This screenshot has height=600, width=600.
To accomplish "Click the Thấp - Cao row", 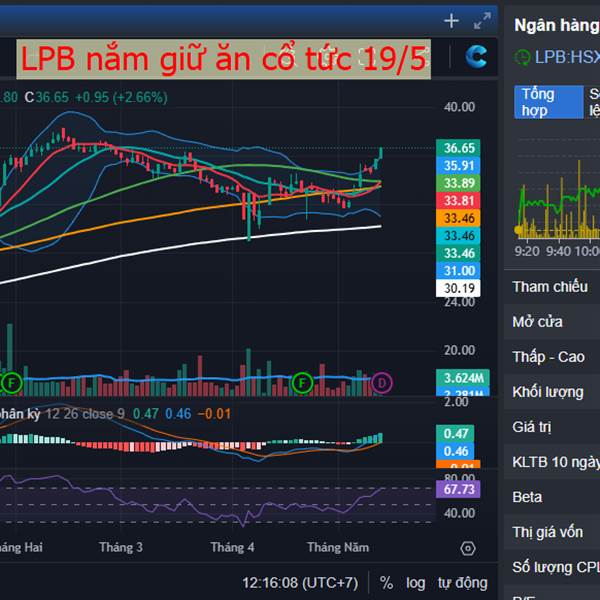I will (552, 357).
